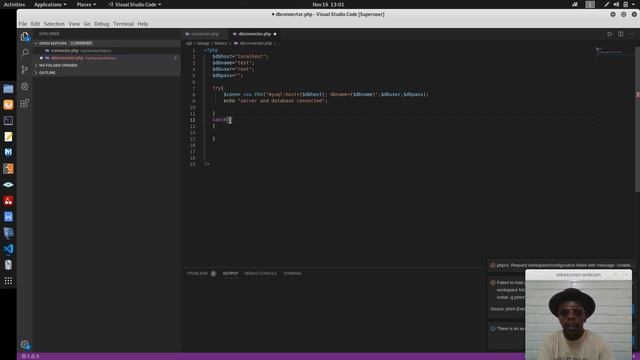The height and width of the screenshot is (360, 640).
Task: Click unsaved dot on dbconnector.php tab
Action: tap(275, 34)
